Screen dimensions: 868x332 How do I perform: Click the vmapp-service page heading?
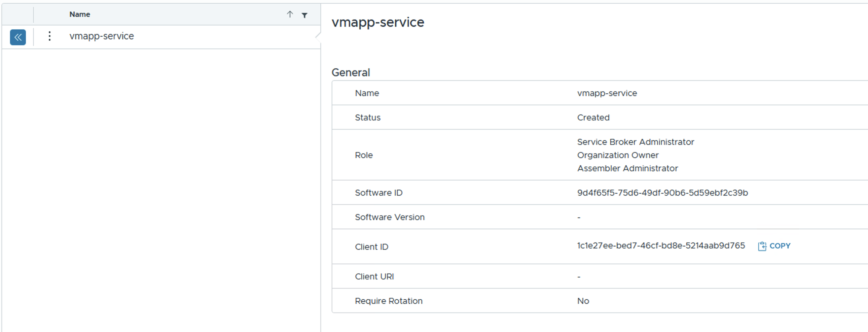pos(378,22)
